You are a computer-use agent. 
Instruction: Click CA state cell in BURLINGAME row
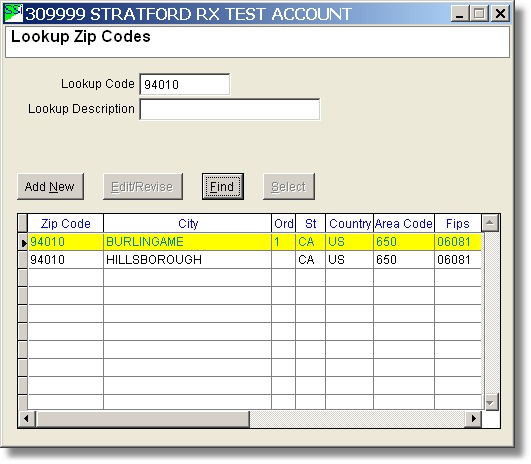tap(311, 242)
